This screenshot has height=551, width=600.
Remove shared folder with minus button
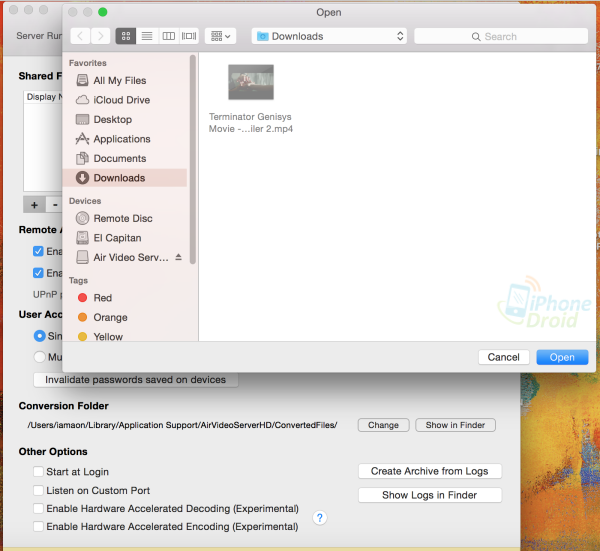55,205
